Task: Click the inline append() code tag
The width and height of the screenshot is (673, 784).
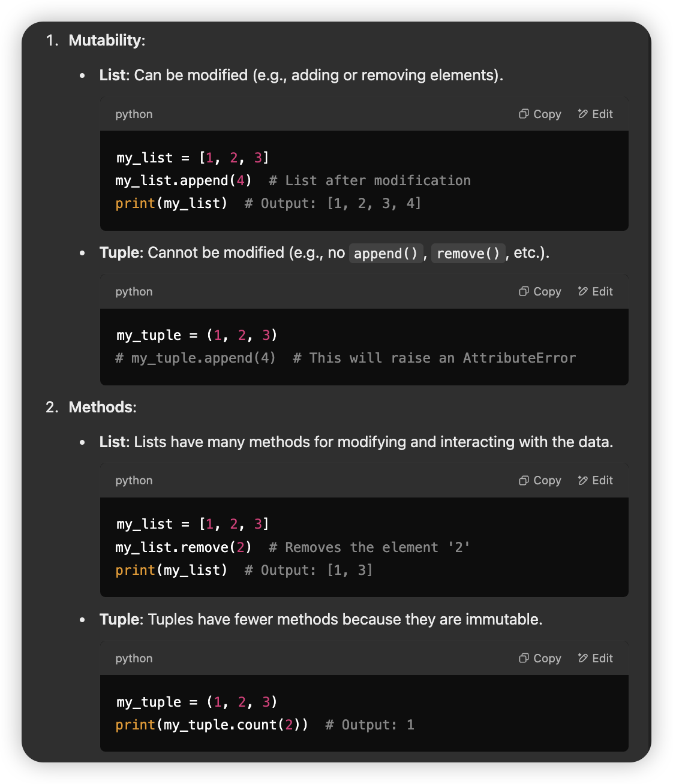Action: 386,254
